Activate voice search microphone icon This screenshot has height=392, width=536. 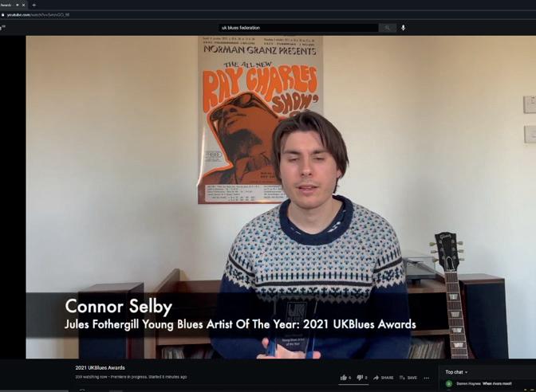[404, 28]
